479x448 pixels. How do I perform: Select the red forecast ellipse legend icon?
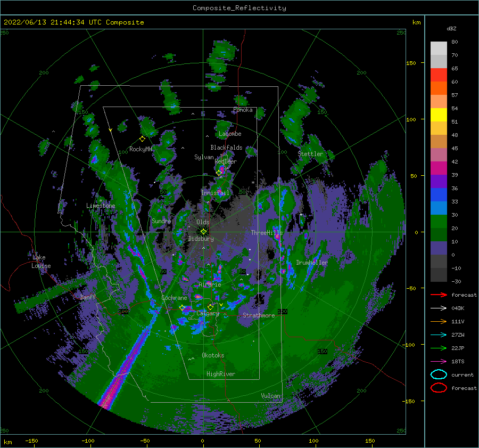tap(439, 388)
